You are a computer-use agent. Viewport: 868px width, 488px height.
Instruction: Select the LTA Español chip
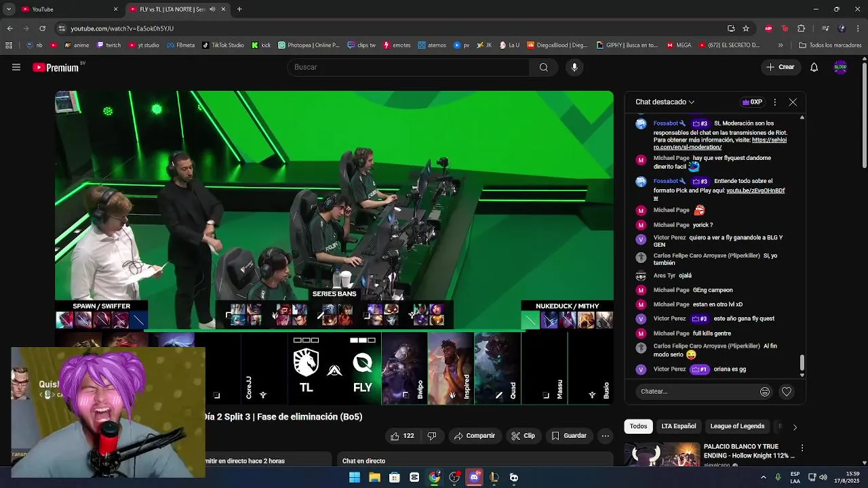point(679,426)
